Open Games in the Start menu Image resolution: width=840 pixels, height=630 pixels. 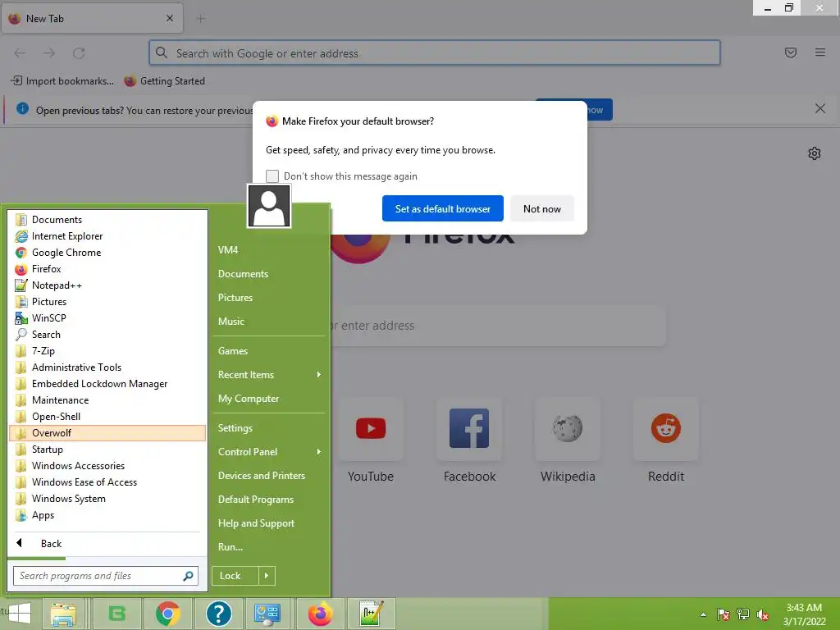click(x=269, y=351)
